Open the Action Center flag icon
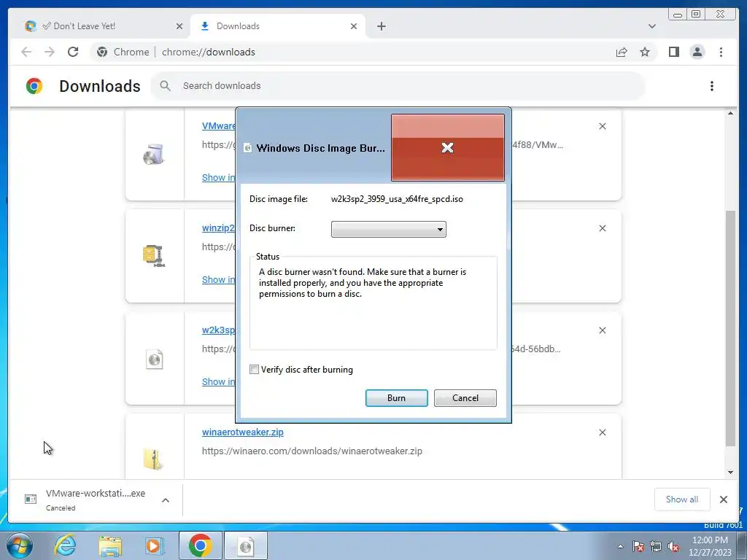747x560 pixels. point(638,546)
